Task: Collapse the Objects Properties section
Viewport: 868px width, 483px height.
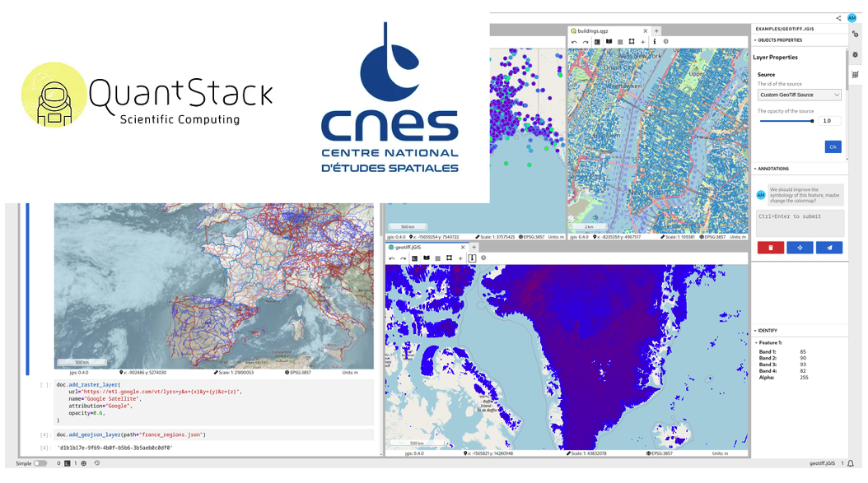Action: click(755, 39)
